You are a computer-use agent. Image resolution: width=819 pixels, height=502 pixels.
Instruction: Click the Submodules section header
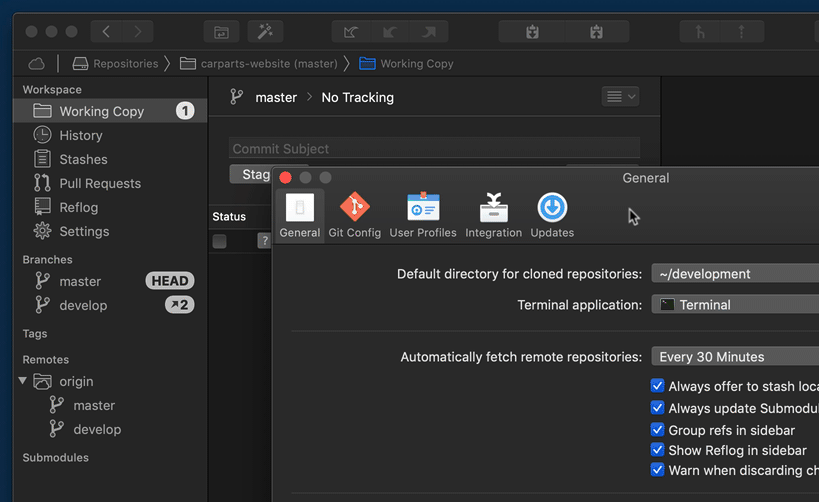pos(55,458)
